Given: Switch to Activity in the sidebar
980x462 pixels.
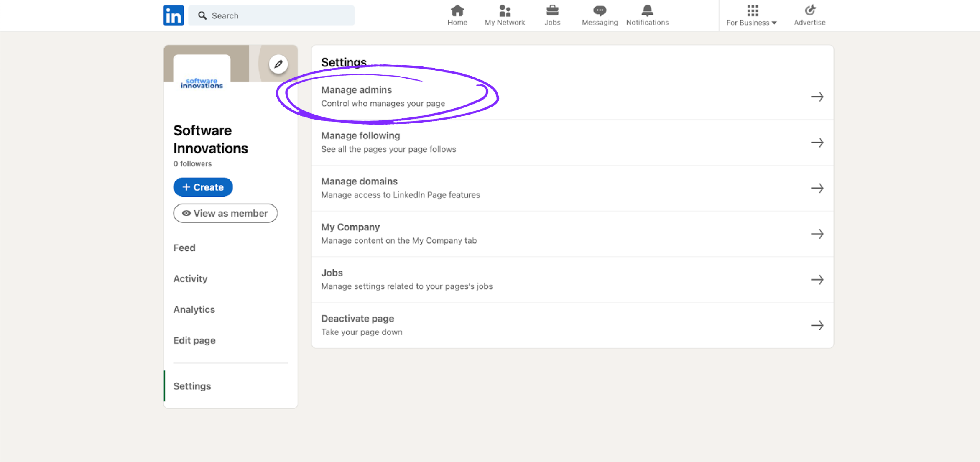Looking at the screenshot, I should point(190,278).
